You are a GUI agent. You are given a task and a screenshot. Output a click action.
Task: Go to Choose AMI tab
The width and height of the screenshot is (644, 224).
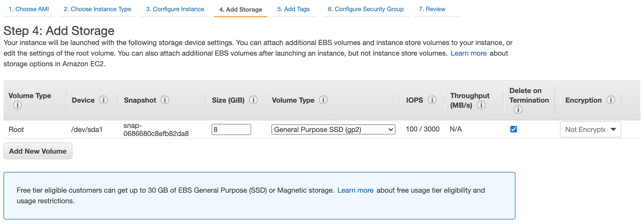pos(29,9)
